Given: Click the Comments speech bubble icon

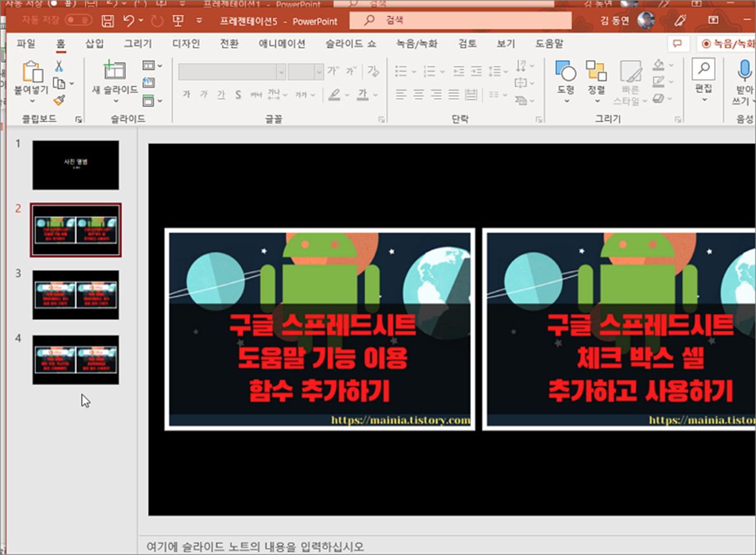Looking at the screenshot, I should [x=678, y=44].
